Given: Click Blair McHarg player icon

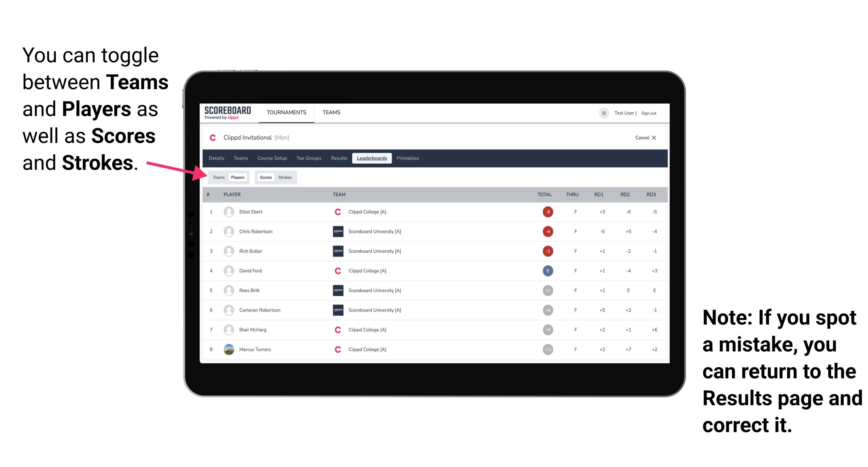Looking at the screenshot, I should point(228,329).
